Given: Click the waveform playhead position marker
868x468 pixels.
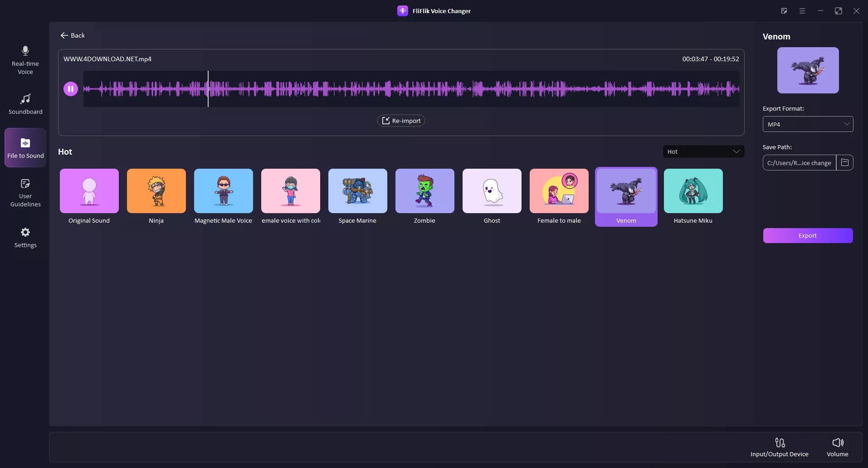Looking at the screenshot, I should [208, 89].
